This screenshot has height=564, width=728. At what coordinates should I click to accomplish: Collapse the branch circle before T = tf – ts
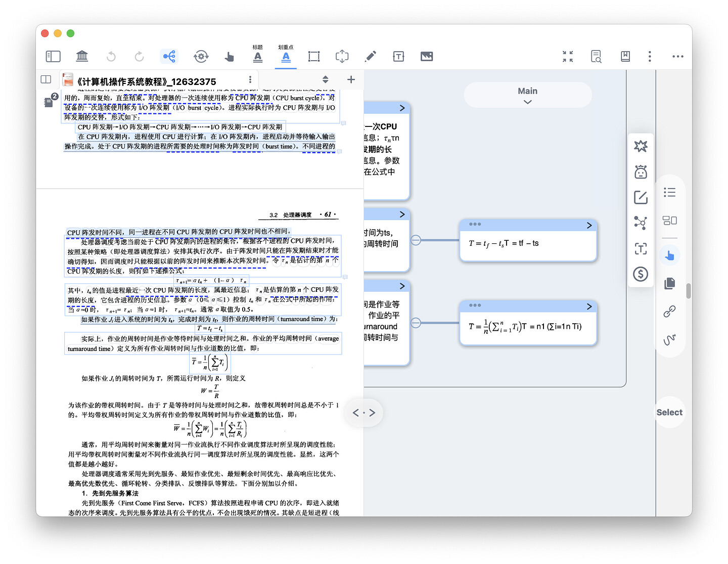coord(416,240)
